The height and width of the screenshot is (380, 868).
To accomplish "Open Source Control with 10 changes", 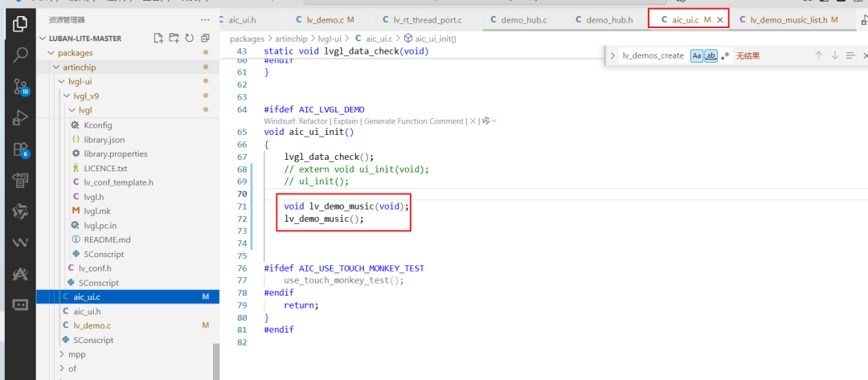I will 20,86.
